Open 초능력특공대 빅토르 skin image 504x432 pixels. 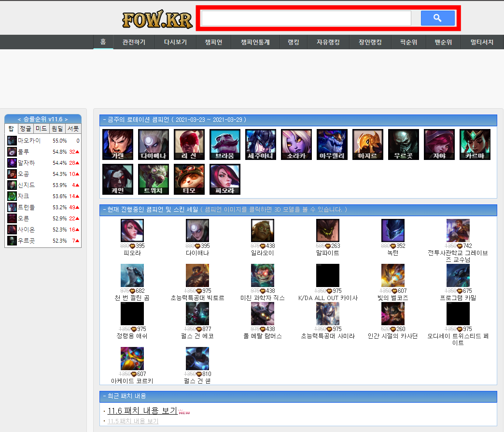tap(197, 275)
